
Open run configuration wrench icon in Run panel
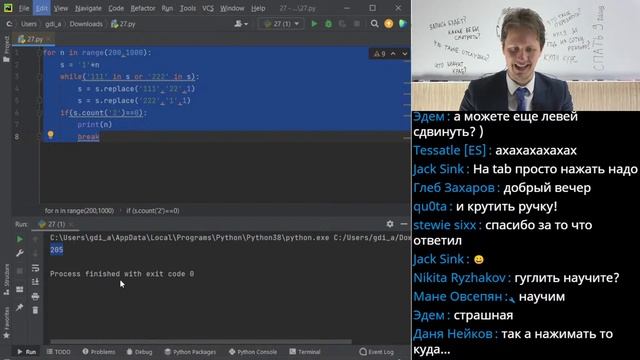tap(20, 253)
